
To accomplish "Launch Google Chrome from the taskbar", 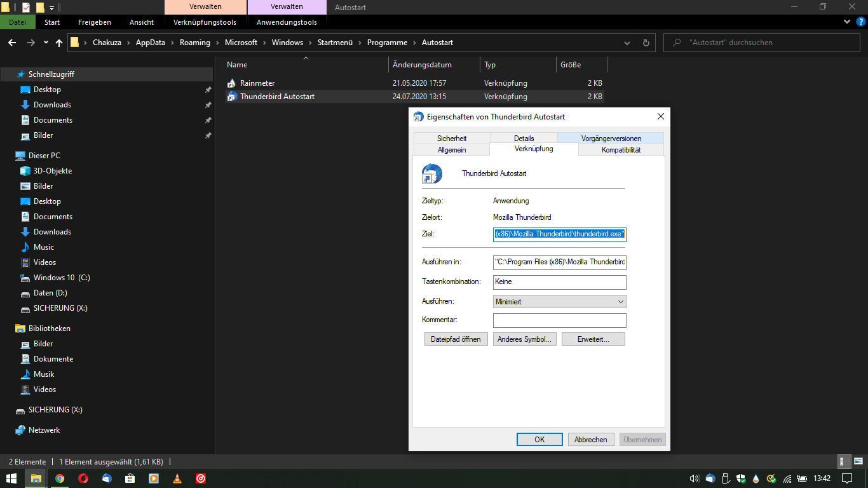I will coord(59,478).
